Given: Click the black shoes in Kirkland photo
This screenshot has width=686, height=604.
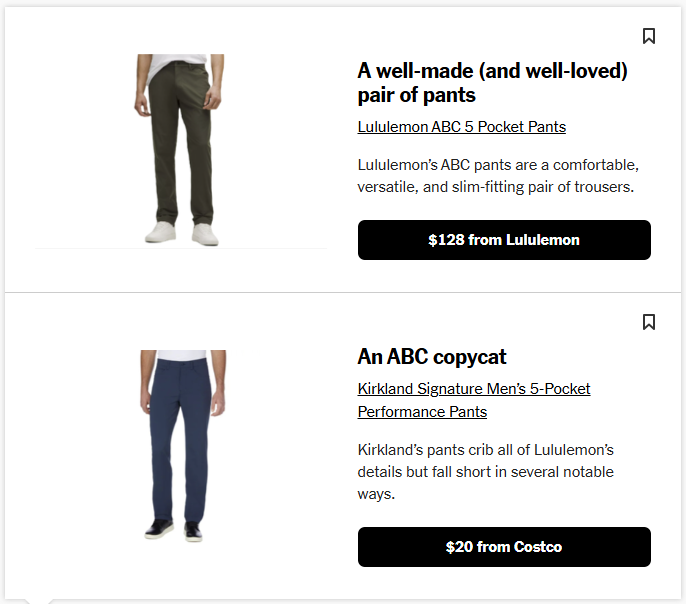Looking at the screenshot, I should coord(173,531).
